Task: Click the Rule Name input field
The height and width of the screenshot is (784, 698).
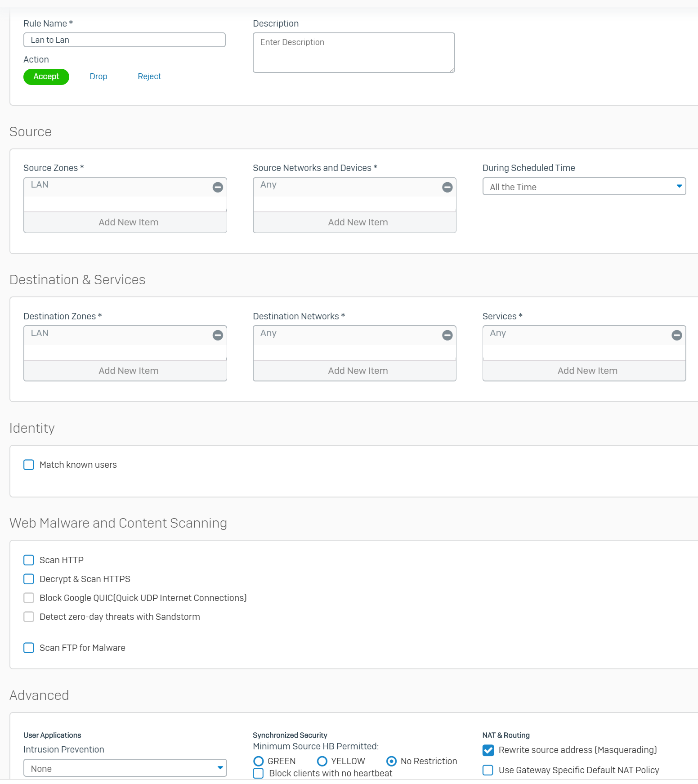Action: (124, 40)
